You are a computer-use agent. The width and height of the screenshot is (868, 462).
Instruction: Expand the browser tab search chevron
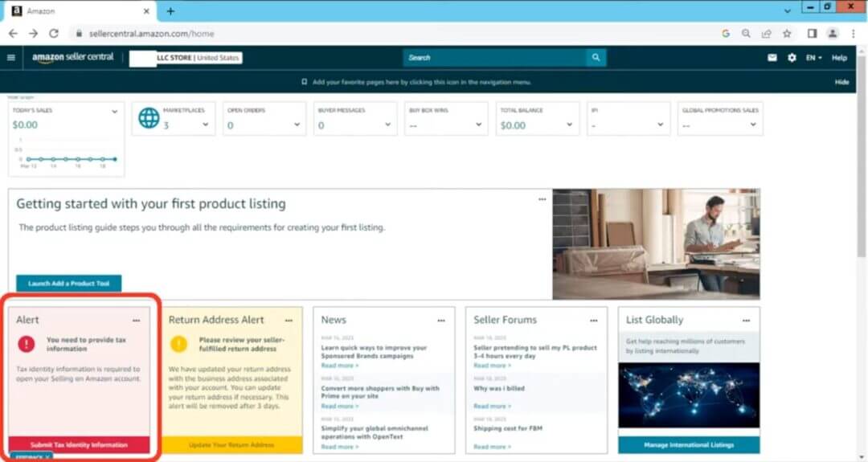787,11
